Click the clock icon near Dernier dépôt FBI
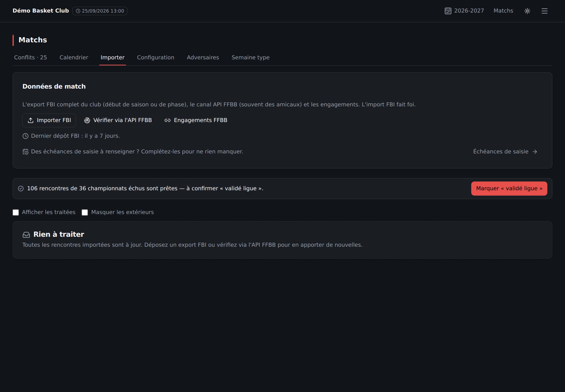Image resolution: width=565 pixels, height=392 pixels. (25, 136)
